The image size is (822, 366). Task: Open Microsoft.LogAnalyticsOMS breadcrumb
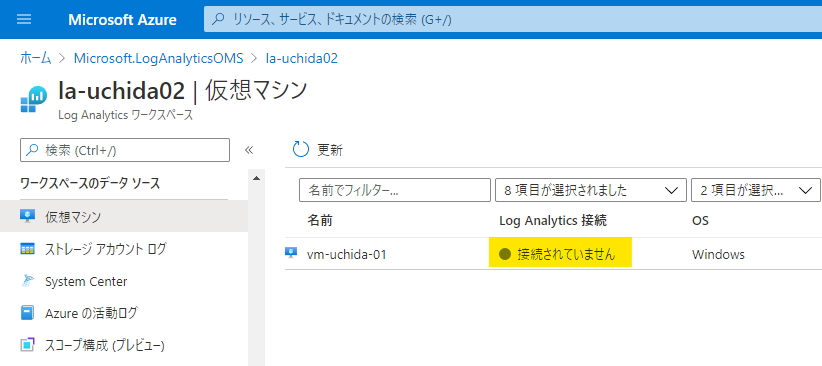click(x=158, y=58)
